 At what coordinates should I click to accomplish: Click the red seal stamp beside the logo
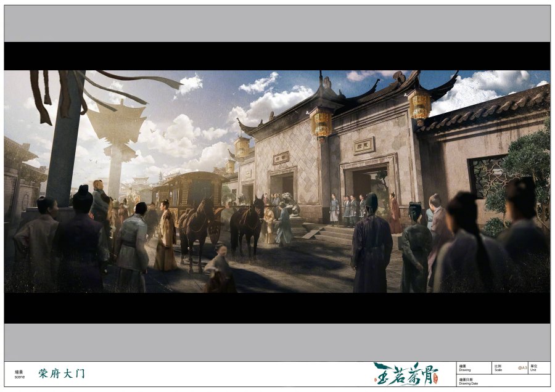(434, 379)
